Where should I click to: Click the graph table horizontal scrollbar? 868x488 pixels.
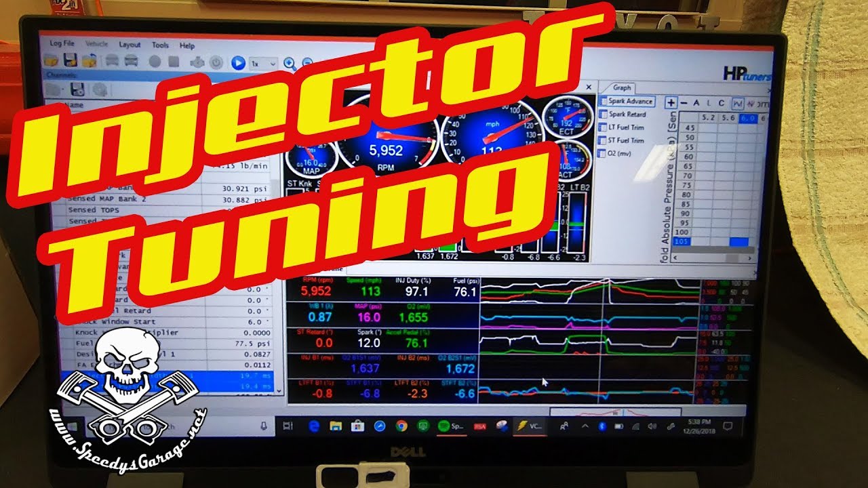tap(713, 258)
